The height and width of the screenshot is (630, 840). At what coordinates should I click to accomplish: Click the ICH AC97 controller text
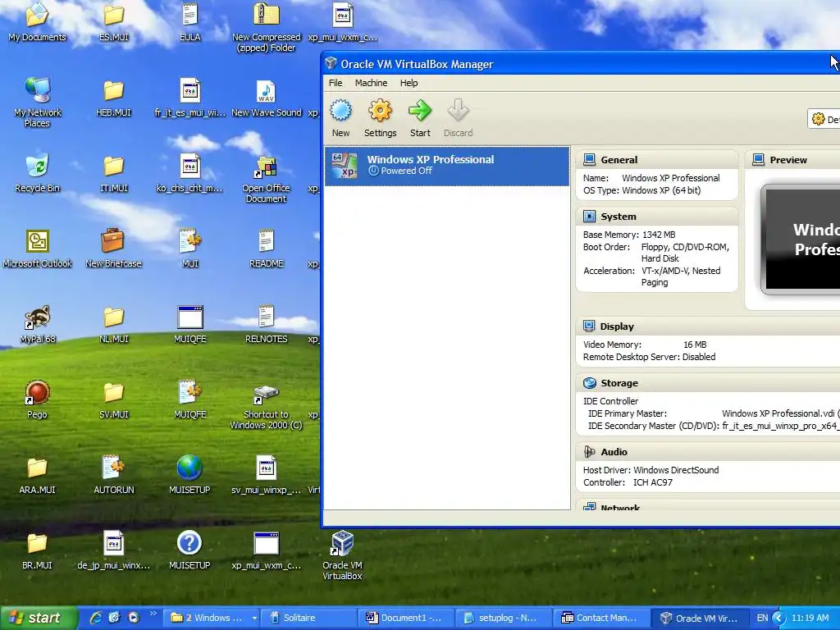click(652, 482)
